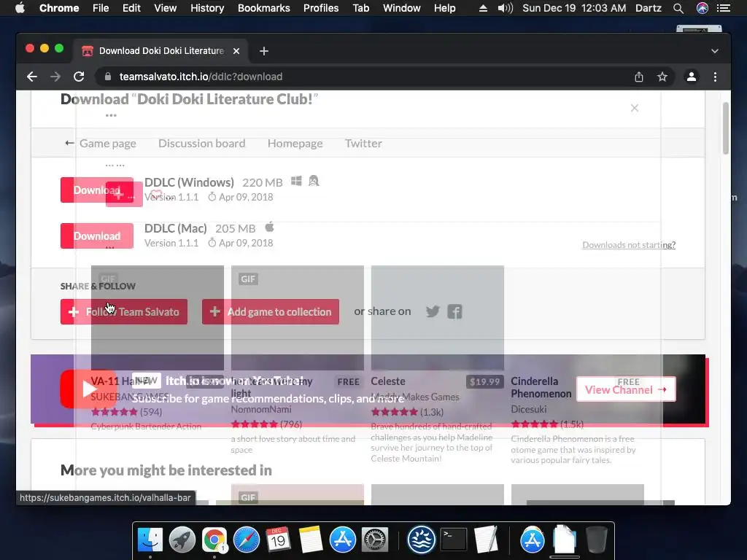The image size is (747, 560).
Task: Bookmark this page with the star icon
Action: coord(662,77)
